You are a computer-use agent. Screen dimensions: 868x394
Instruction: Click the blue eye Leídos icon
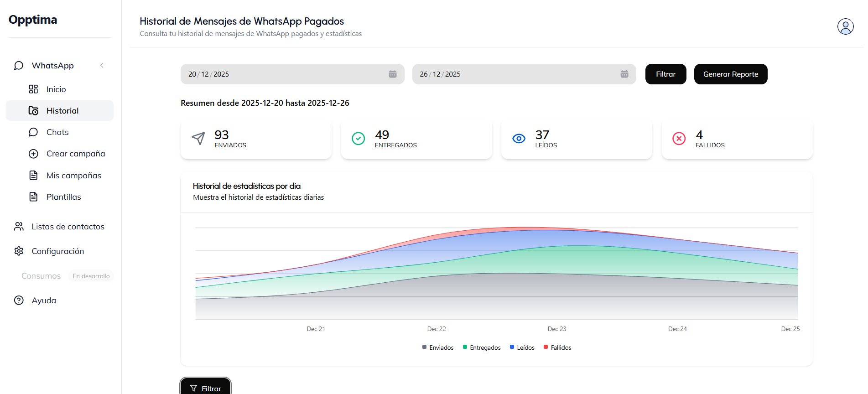tap(519, 139)
